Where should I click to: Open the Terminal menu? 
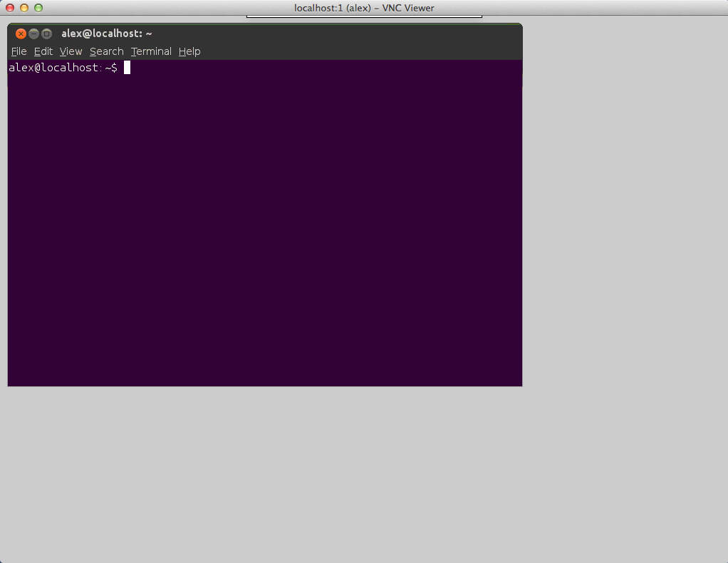(x=150, y=51)
